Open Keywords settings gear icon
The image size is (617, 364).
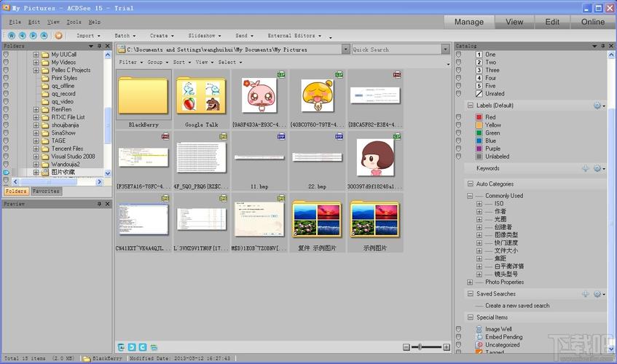599,168
